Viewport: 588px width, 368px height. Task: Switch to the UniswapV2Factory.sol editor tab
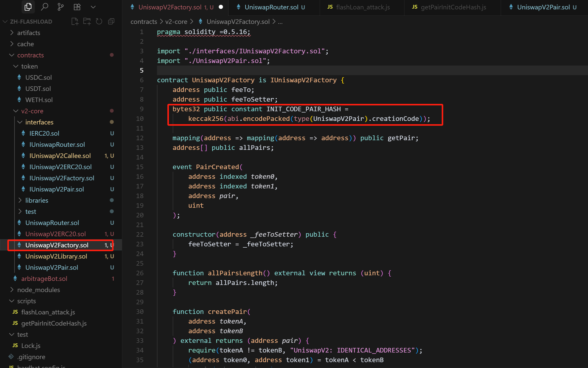pyautogui.click(x=175, y=7)
